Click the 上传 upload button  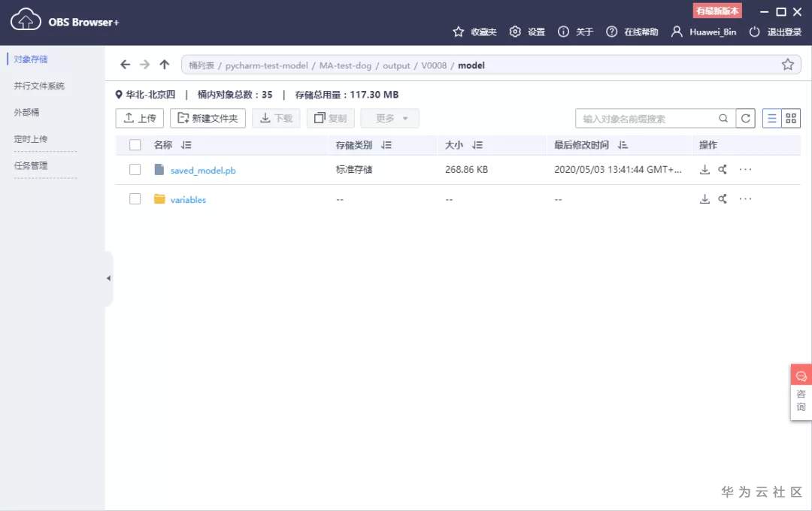pyautogui.click(x=140, y=119)
